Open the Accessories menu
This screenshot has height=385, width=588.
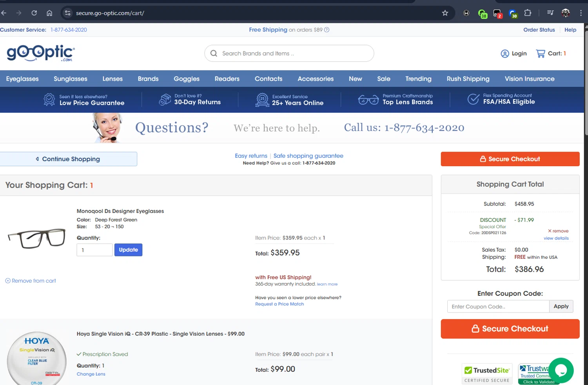(316, 79)
